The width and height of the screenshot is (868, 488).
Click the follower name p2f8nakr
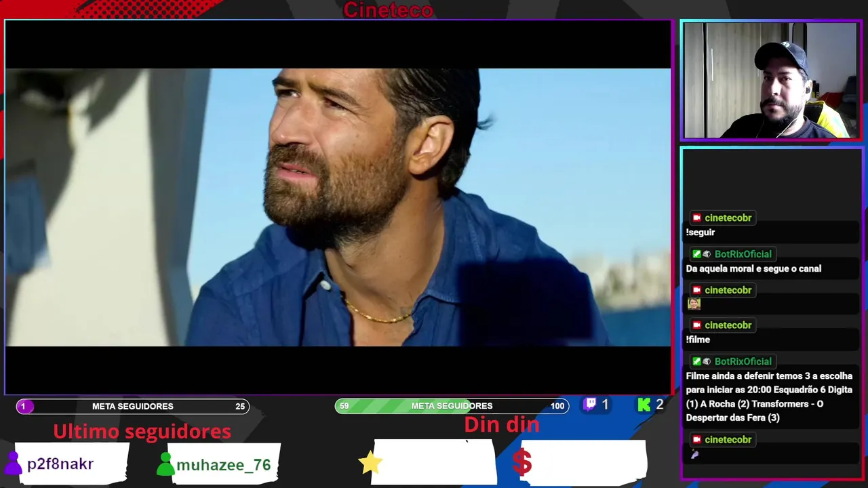tap(60, 464)
